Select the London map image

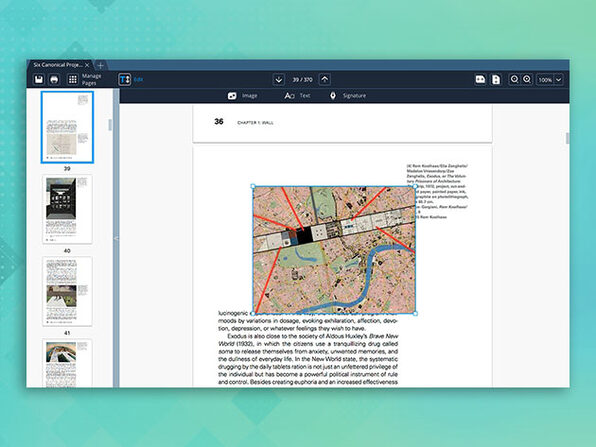pyautogui.click(x=334, y=250)
